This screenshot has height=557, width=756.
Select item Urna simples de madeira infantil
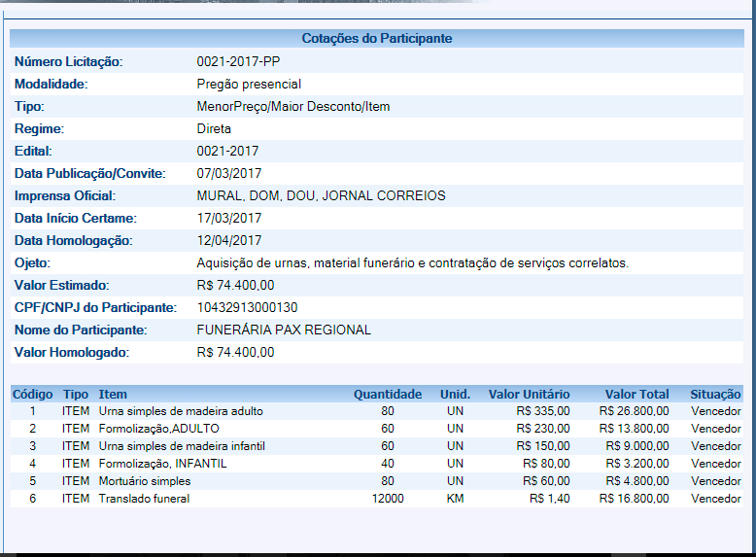coord(182,445)
